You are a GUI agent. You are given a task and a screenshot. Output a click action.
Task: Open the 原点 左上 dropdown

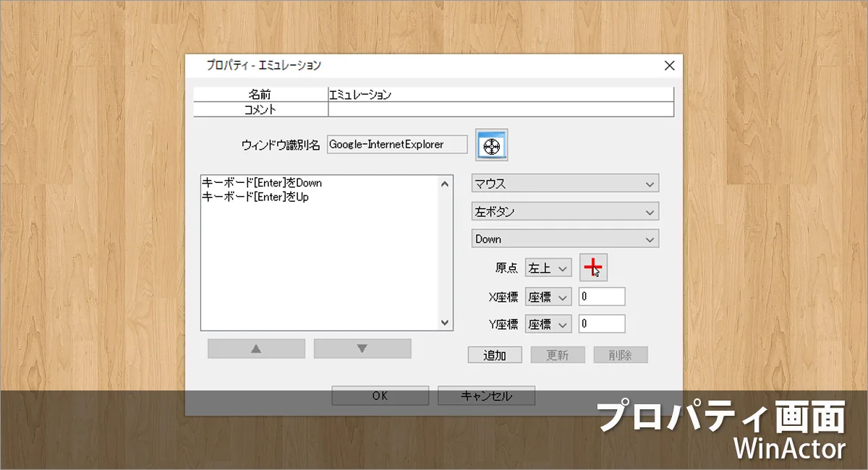pos(548,268)
